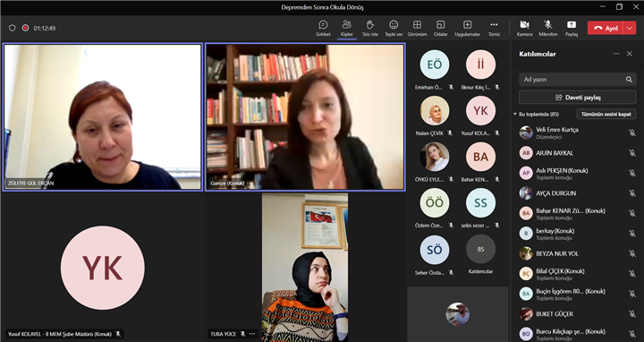
Task: Open the Tümü more options menu
Action: [x=494, y=29]
